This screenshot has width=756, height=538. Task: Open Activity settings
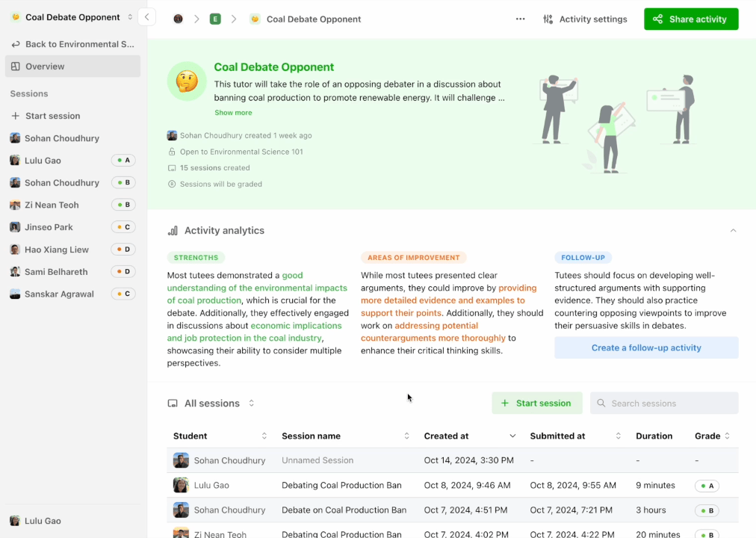[x=585, y=19]
